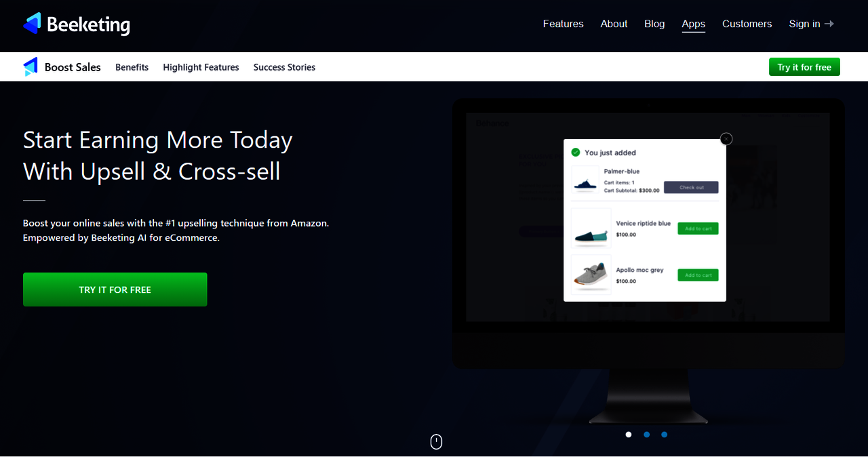Open the Blog link
The height and width of the screenshot is (457, 868).
click(654, 24)
